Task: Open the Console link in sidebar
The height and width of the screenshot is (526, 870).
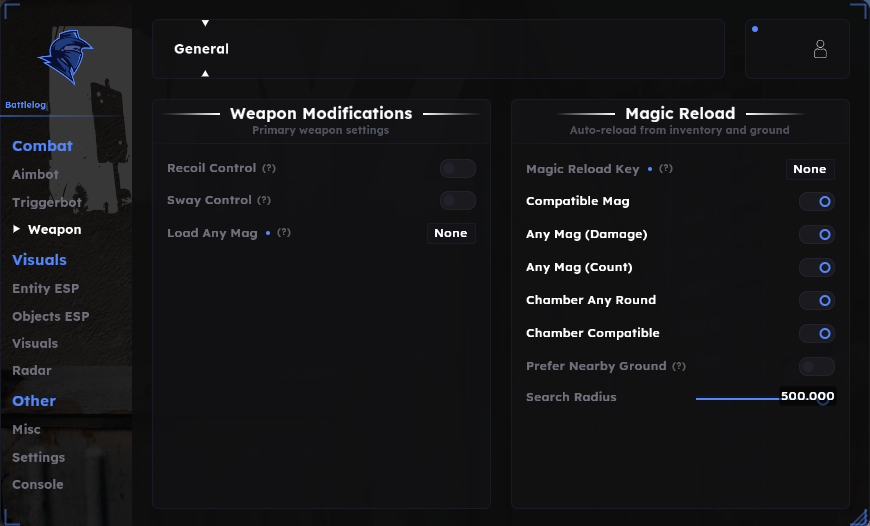Action: pos(38,484)
